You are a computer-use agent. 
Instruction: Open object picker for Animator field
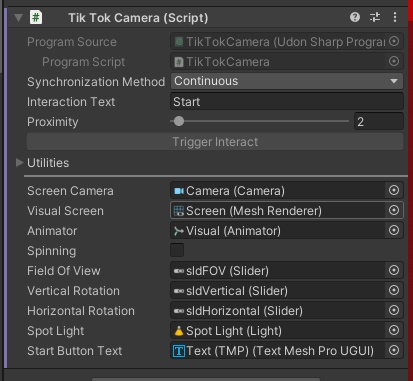[394, 230]
